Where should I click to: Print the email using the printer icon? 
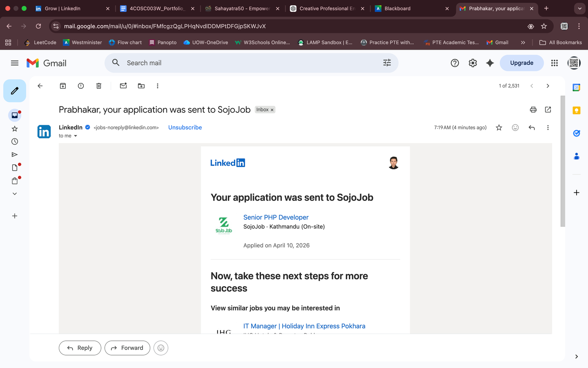pos(533,110)
